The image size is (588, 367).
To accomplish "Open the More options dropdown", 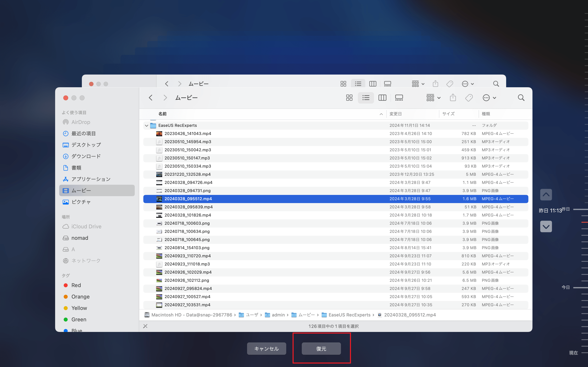I will coord(489,98).
